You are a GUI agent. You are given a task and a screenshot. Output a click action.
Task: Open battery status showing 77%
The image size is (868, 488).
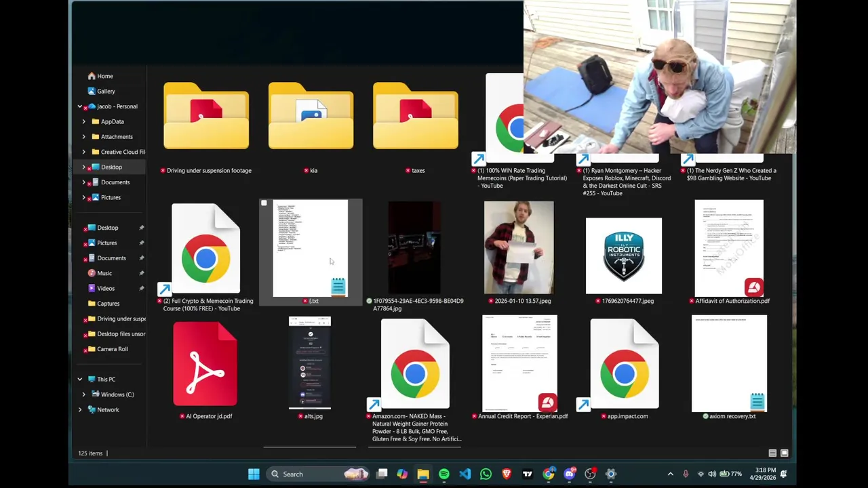coord(731,474)
